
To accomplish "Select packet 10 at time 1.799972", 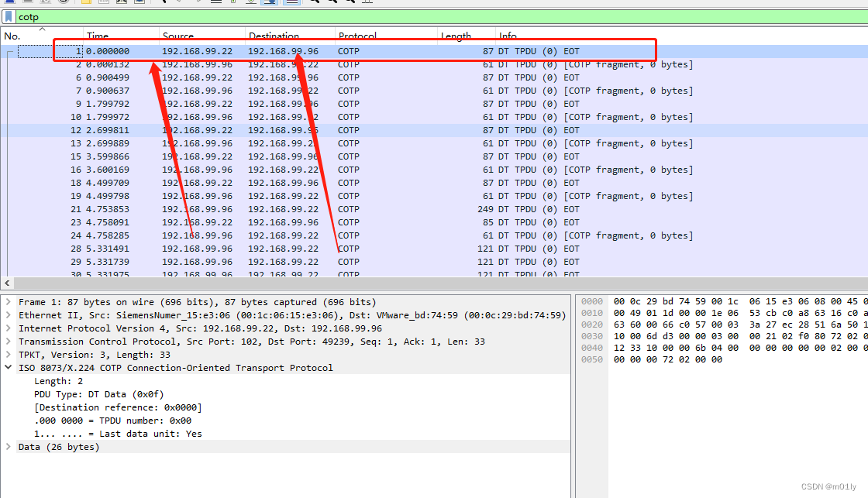I will (434, 117).
